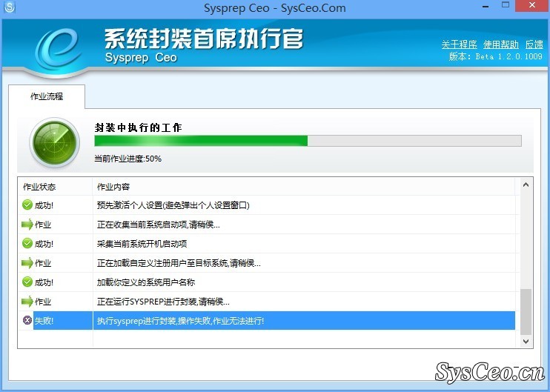550x392 pixels.
Task: Click the green radar progress icon
Action: (54, 143)
